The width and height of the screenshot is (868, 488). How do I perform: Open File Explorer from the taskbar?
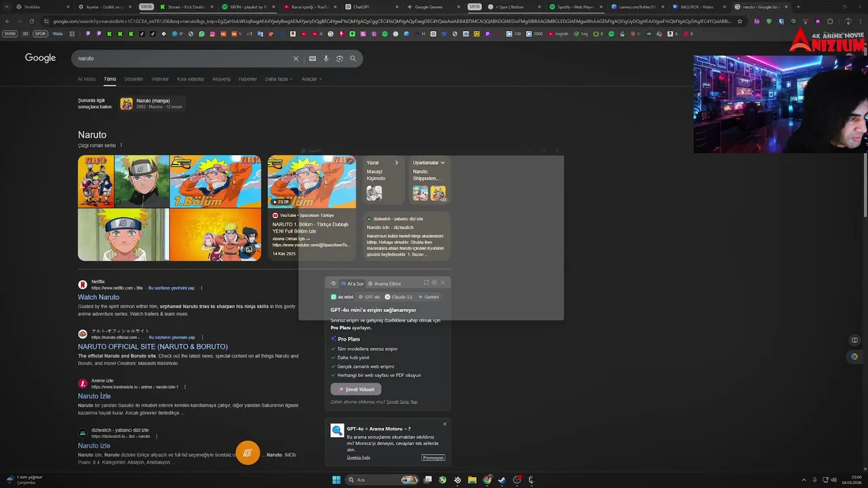pyautogui.click(x=472, y=480)
